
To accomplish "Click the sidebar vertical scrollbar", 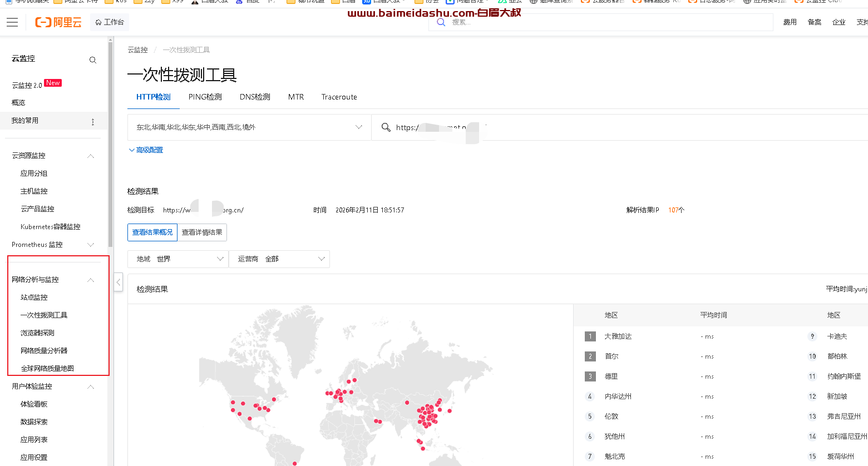I will click(111, 145).
